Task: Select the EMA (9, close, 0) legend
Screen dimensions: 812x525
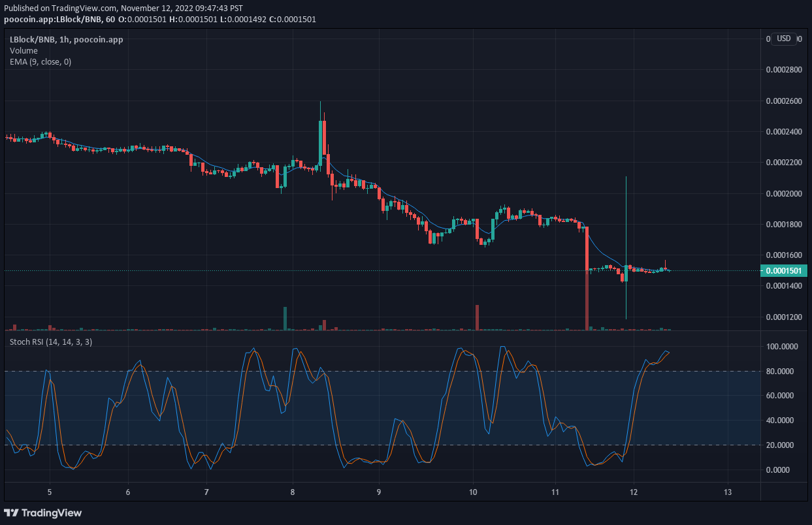Action: (x=41, y=62)
